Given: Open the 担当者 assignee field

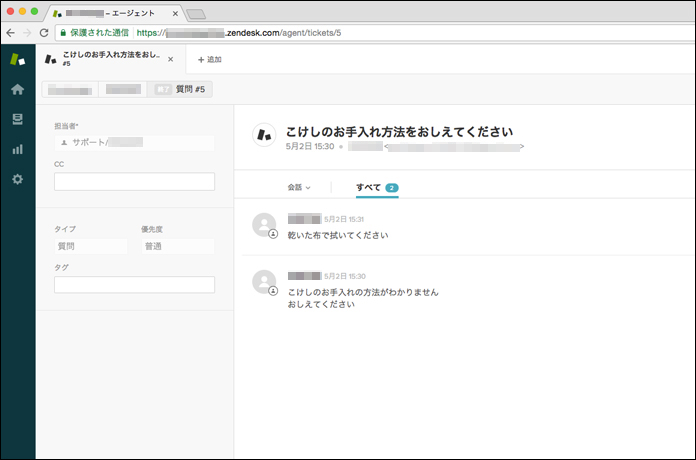Looking at the screenshot, I should coord(134,143).
